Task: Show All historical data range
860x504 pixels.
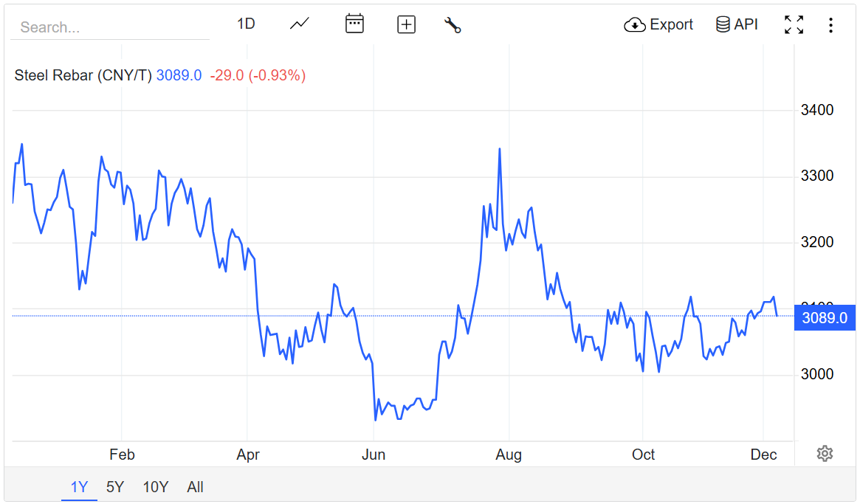Action: (195, 487)
